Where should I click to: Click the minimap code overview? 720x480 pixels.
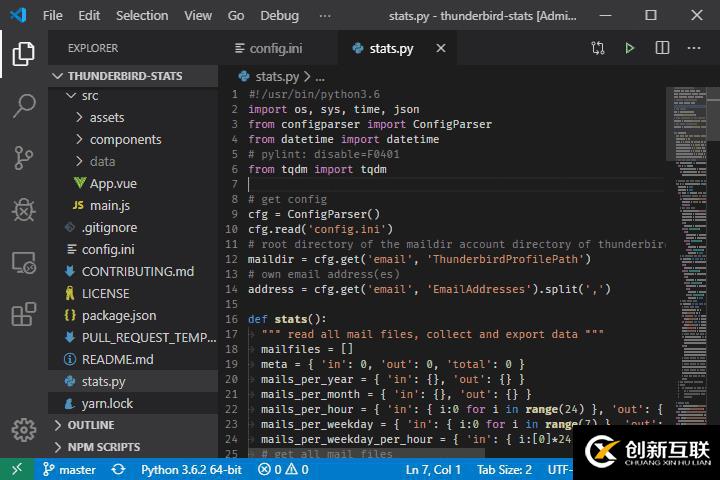(x=690, y=257)
